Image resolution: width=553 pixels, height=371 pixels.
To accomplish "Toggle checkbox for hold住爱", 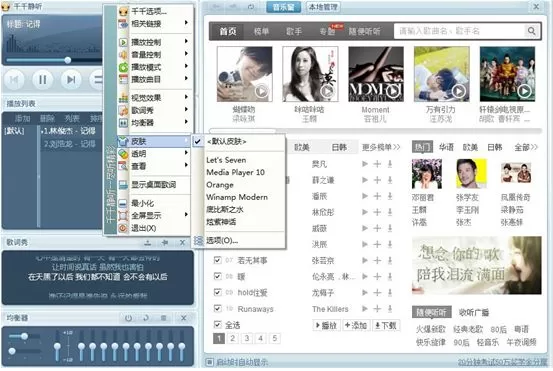I will (218, 292).
